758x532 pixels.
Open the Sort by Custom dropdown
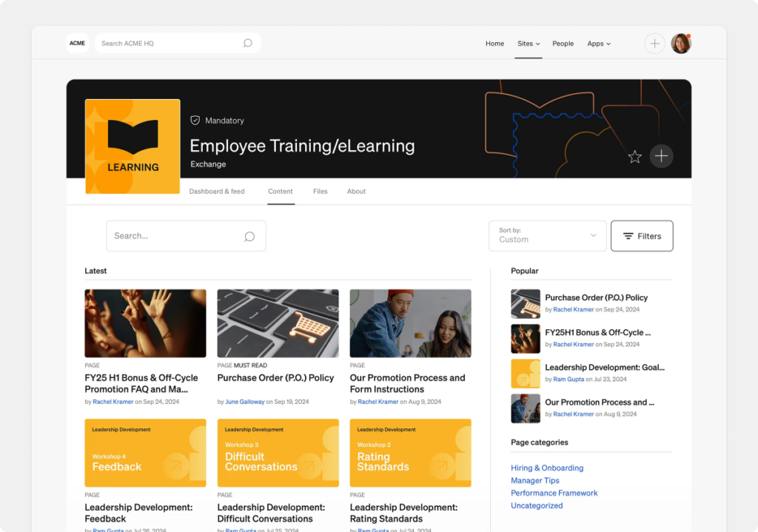tap(547, 236)
